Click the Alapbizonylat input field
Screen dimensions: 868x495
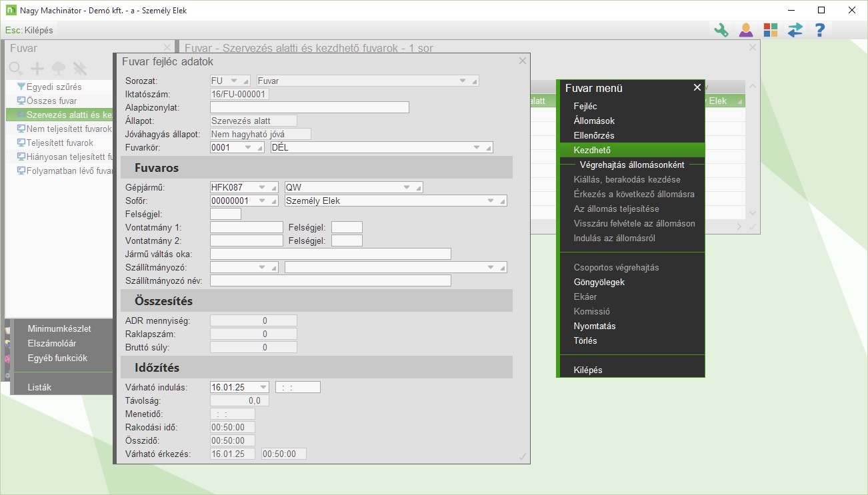pos(309,107)
